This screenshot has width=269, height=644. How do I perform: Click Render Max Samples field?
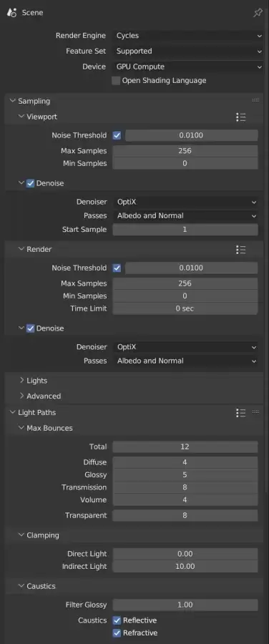(x=185, y=283)
